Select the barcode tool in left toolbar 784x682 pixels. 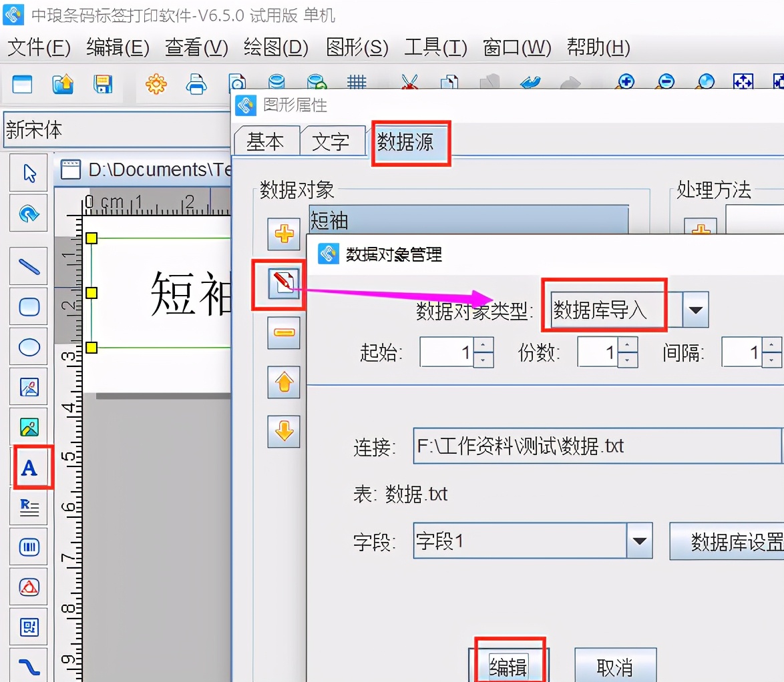click(28, 547)
